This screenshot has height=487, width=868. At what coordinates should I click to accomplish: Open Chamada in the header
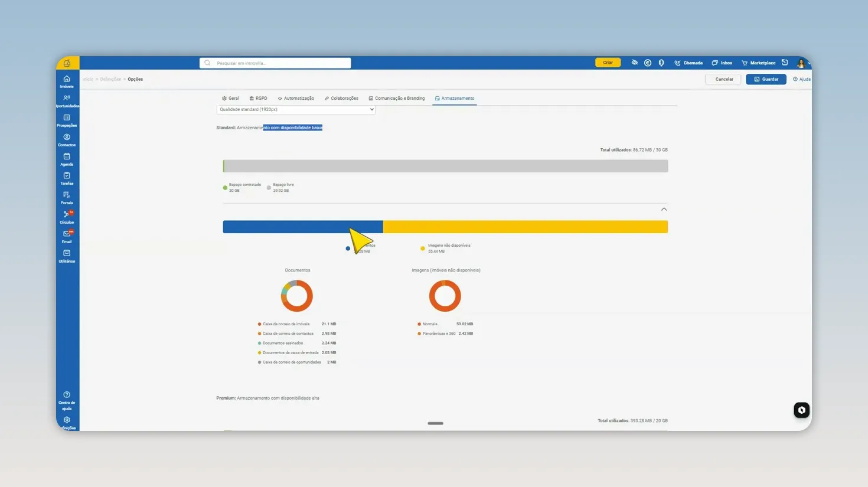(x=688, y=63)
